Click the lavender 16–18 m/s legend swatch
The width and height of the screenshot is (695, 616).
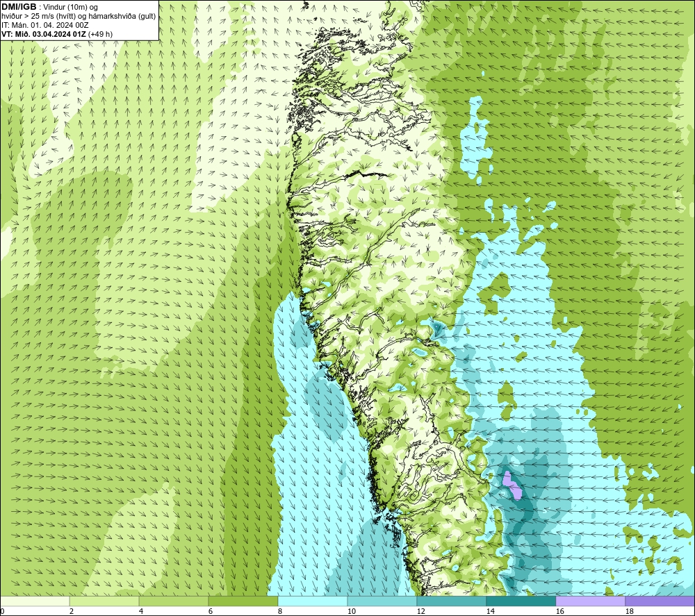click(x=590, y=601)
